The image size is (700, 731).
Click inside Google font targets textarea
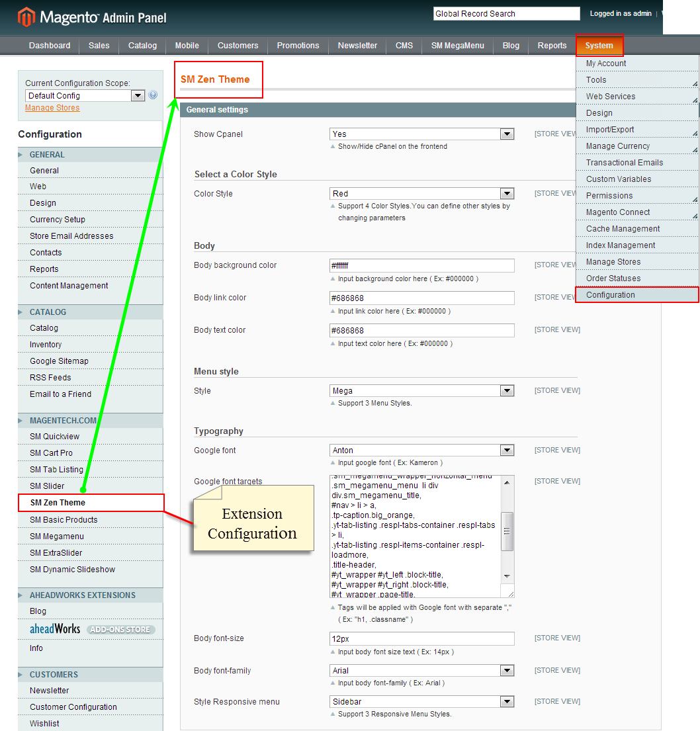point(415,536)
